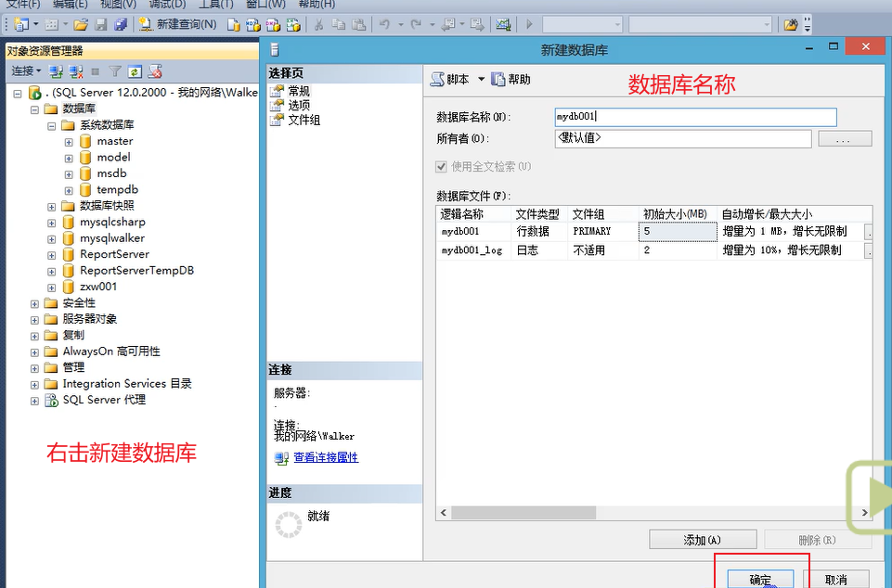
Task: Click the 数据库名称 input field
Action: 696,117
